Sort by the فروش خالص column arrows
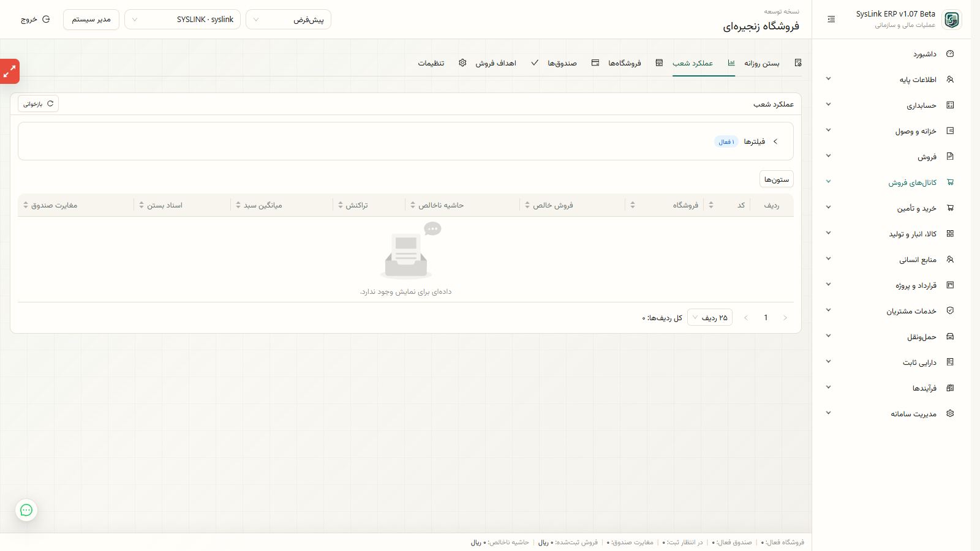 (527, 205)
